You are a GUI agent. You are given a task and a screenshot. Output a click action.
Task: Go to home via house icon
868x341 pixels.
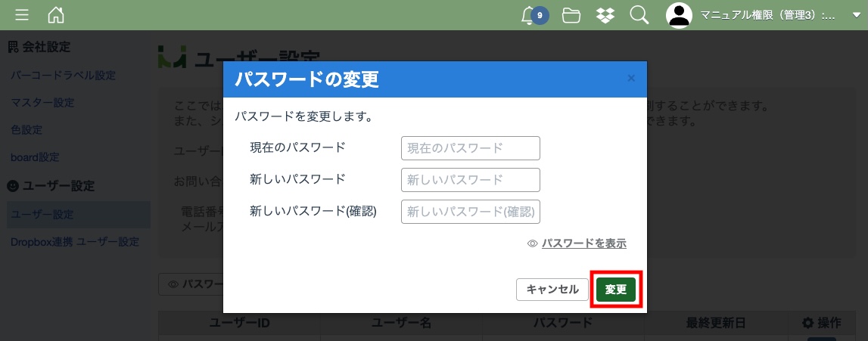[x=56, y=15]
